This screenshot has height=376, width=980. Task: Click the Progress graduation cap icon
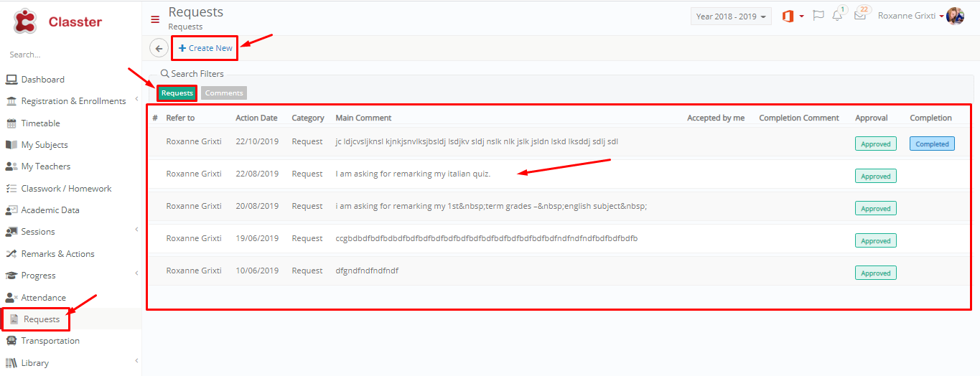[11, 276]
